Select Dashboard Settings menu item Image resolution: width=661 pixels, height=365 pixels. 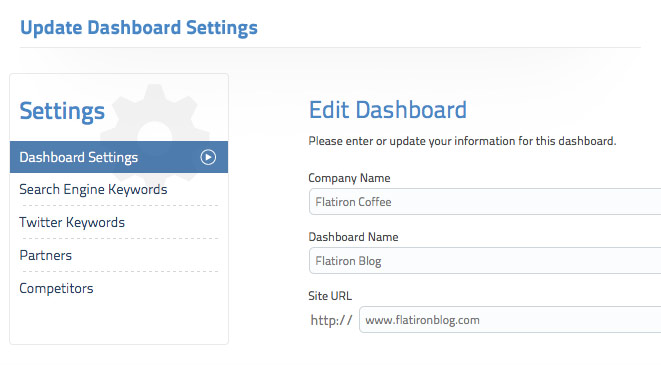[119, 157]
